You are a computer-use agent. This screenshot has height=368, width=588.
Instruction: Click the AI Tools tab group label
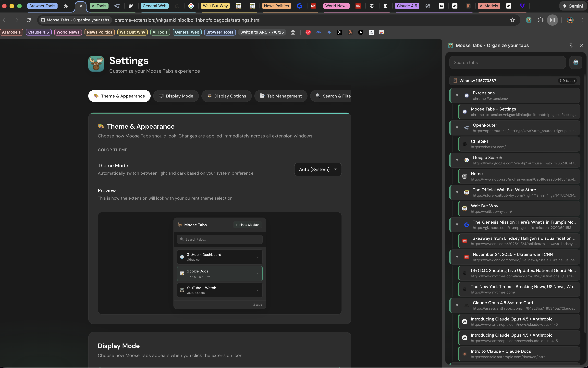(99, 6)
